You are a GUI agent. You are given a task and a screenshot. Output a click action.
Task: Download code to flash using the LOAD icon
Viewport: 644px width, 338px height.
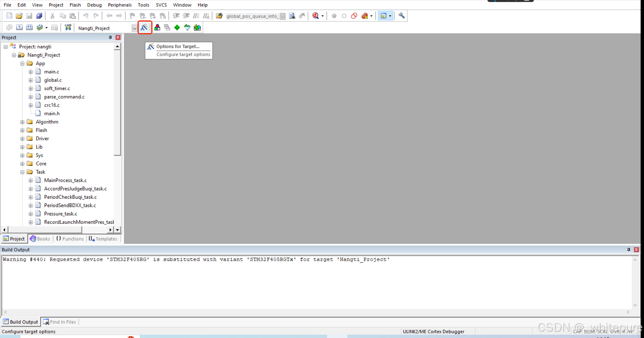click(x=68, y=27)
